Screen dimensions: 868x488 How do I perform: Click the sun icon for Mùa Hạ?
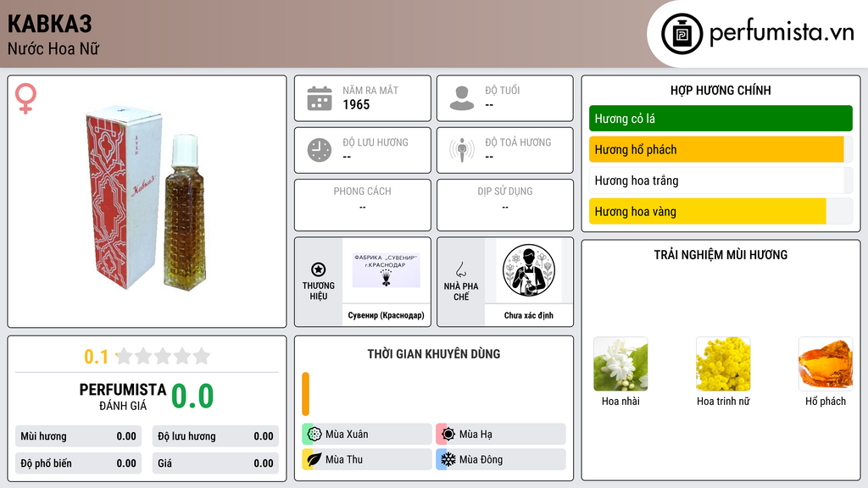(x=448, y=435)
